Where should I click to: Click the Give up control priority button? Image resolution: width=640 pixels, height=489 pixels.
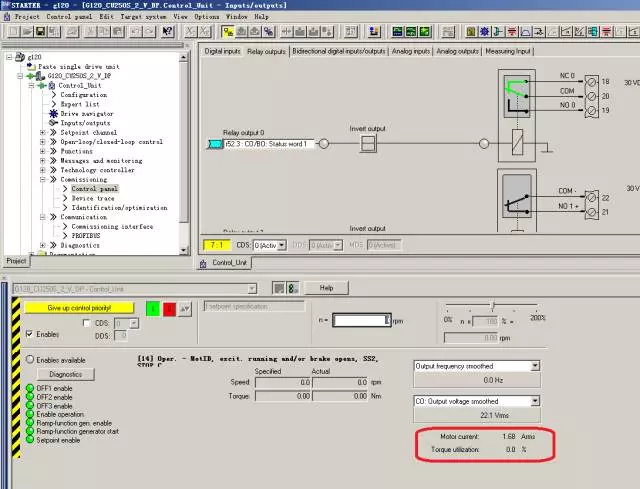pos(81,308)
